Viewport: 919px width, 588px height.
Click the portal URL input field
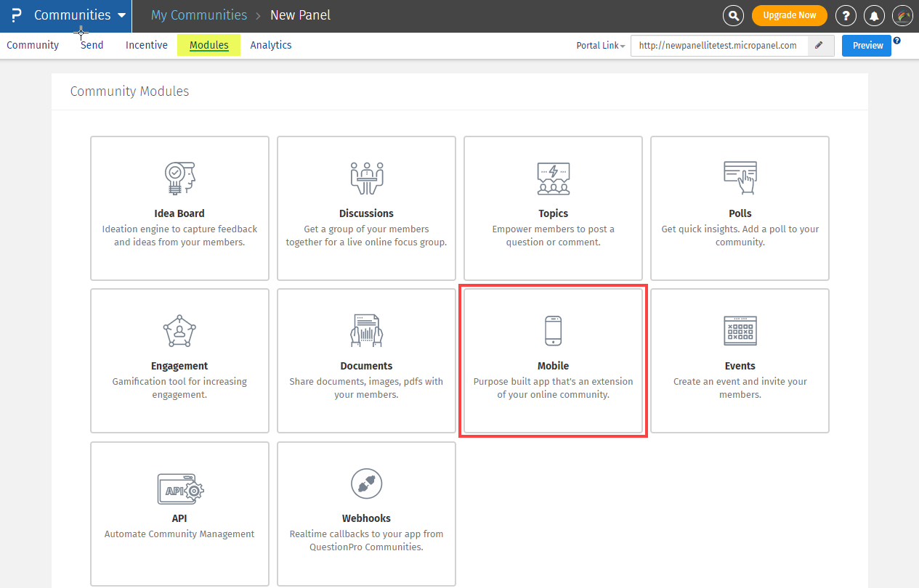718,46
